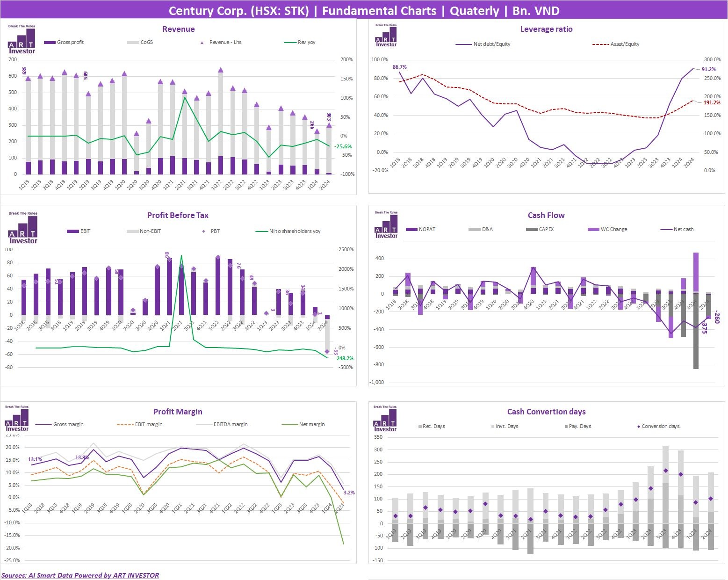728x580 pixels.
Task: Click the 350 axis value in Cash Convertion days
Action: [378, 437]
